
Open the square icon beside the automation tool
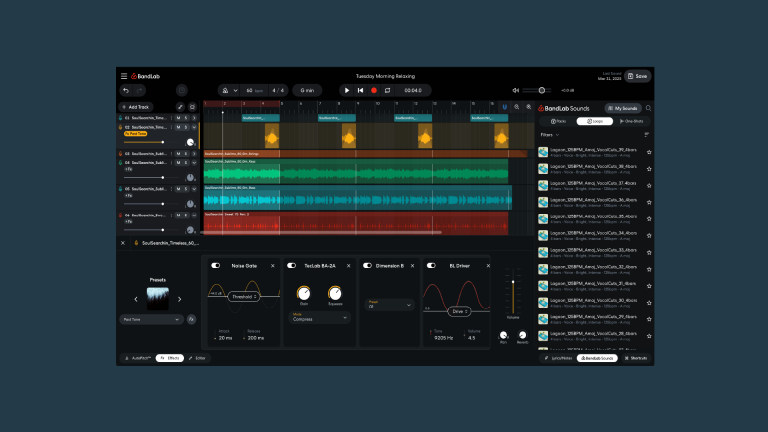192,107
